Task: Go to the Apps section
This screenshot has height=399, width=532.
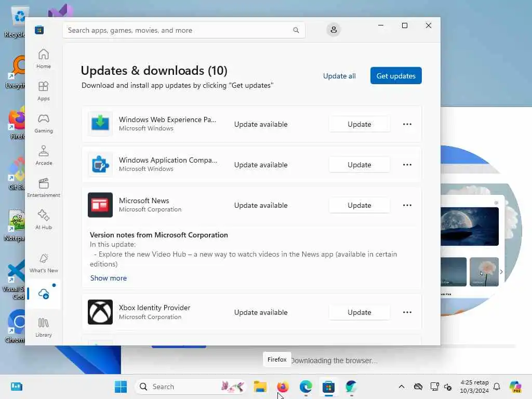Action: click(44, 91)
